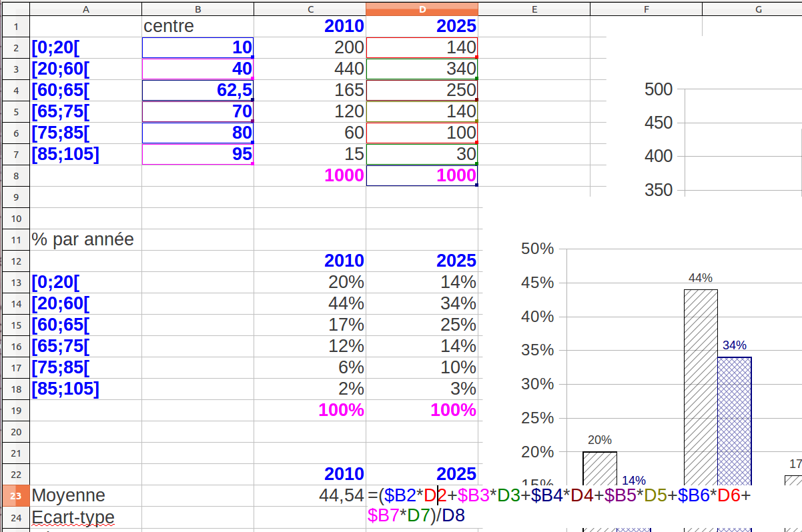
Task: Select the 44,54 mean result cell
Action: [x=310, y=495]
